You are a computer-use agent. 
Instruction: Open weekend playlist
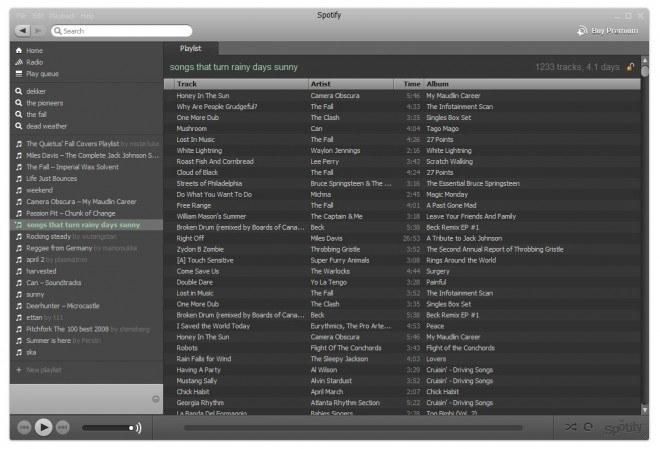coord(40,190)
